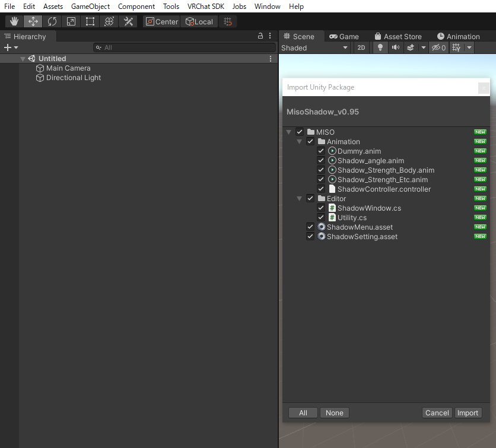This screenshot has height=448, width=496.
Task: Open Untitled scene options menu
Action: tap(271, 59)
